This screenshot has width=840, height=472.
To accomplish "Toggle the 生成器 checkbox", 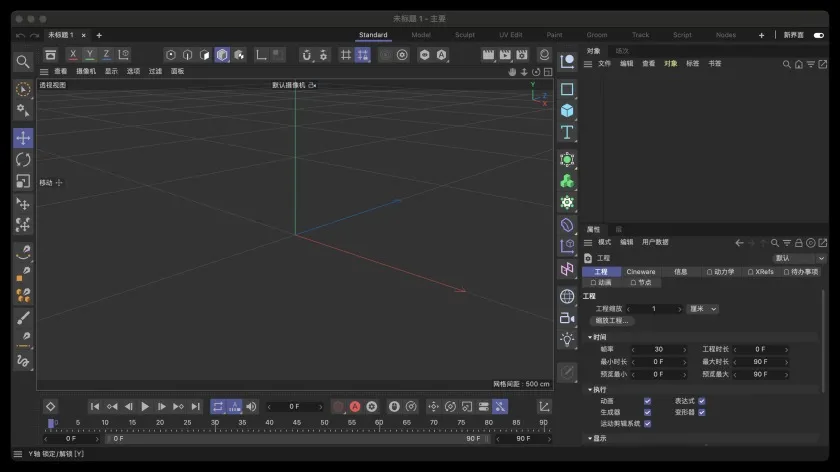I will (x=648, y=412).
